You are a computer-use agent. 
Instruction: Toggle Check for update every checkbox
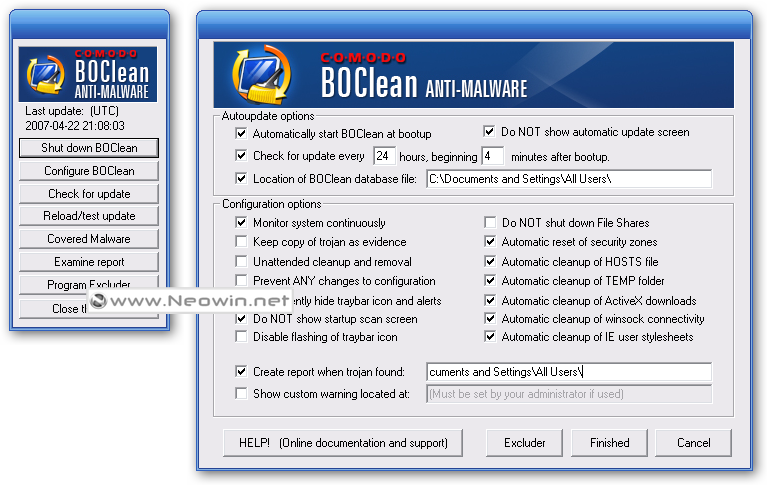tap(241, 156)
